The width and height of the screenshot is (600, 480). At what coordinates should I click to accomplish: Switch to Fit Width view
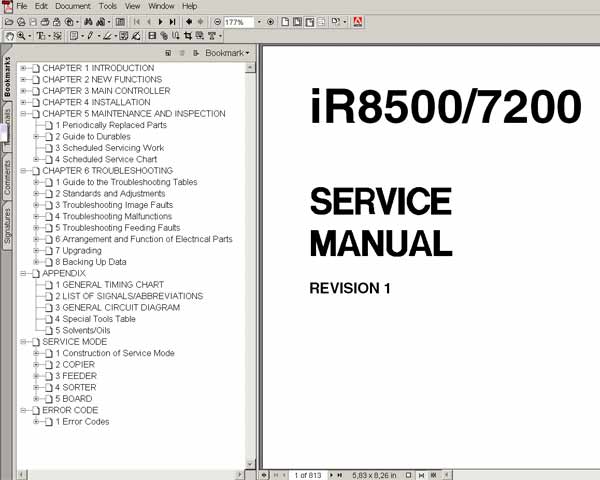click(x=309, y=22)
